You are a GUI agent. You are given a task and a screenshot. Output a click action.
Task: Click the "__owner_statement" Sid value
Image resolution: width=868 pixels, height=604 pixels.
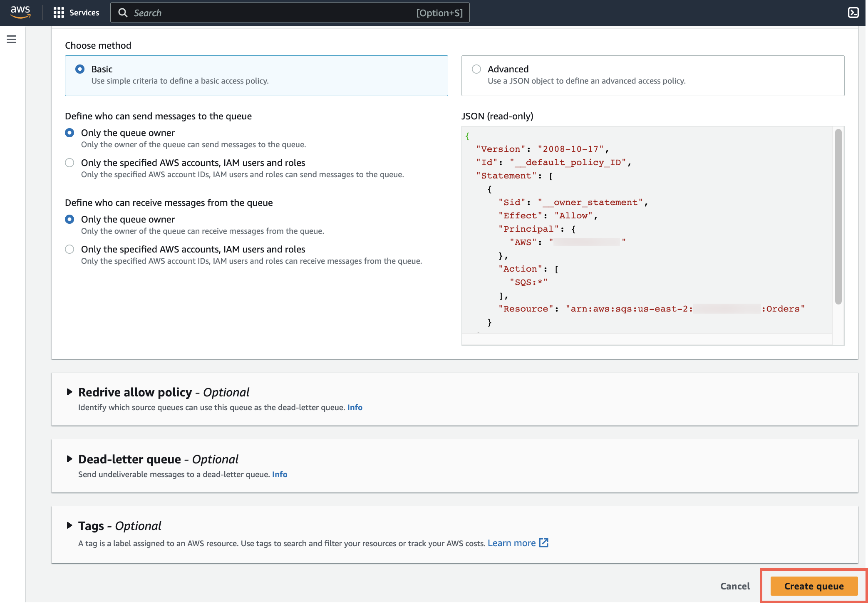point(590,202)
